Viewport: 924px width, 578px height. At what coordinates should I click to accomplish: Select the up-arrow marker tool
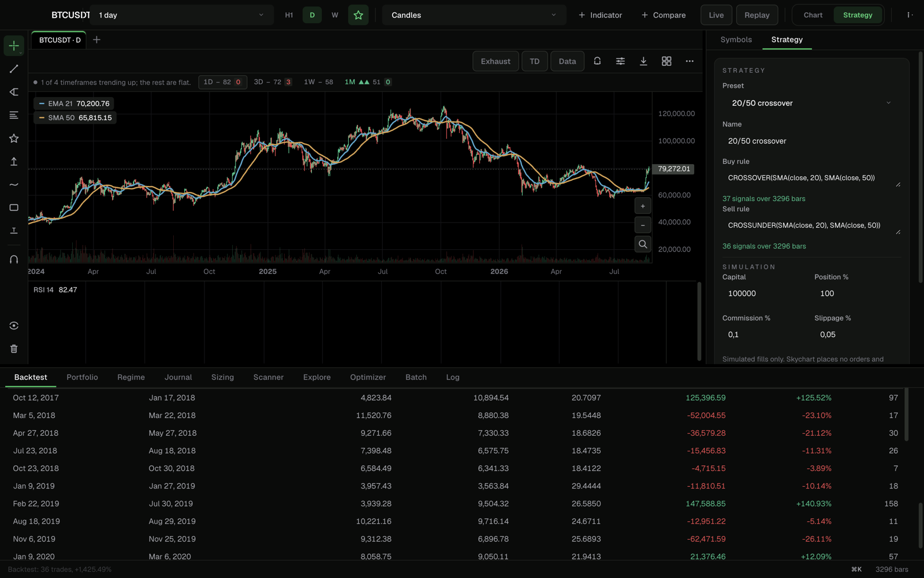pos(14,161)
